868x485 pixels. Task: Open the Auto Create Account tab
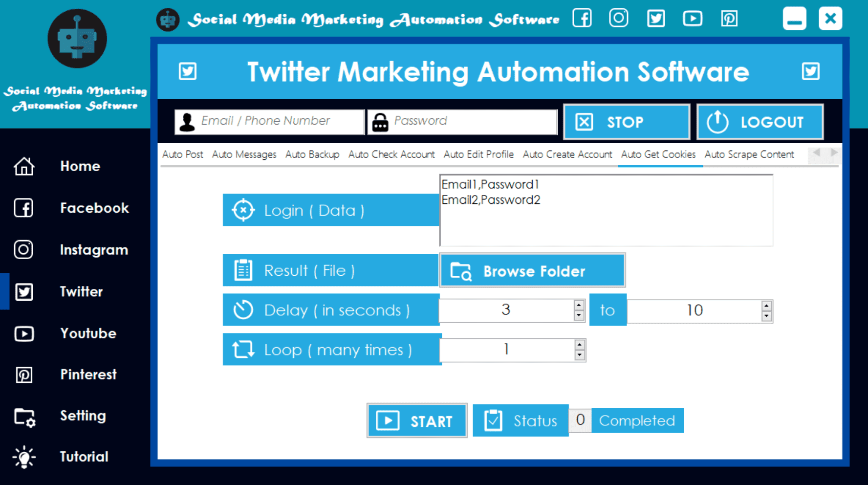pos(567,154)
